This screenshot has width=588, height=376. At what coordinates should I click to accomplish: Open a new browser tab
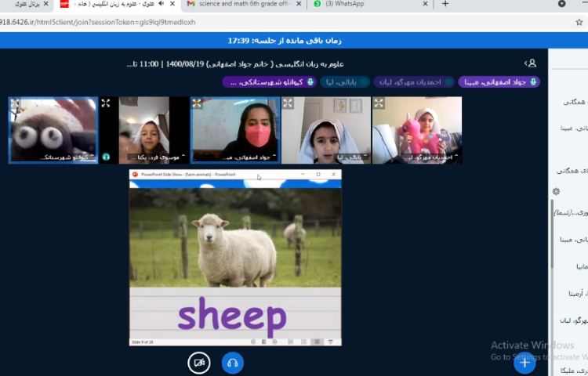pos(445,4)
